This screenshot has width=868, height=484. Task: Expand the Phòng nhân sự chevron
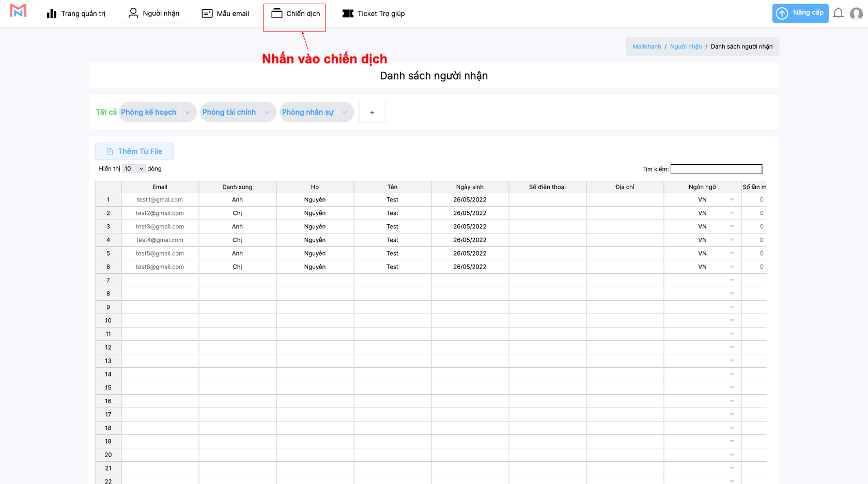coord(345,112)
